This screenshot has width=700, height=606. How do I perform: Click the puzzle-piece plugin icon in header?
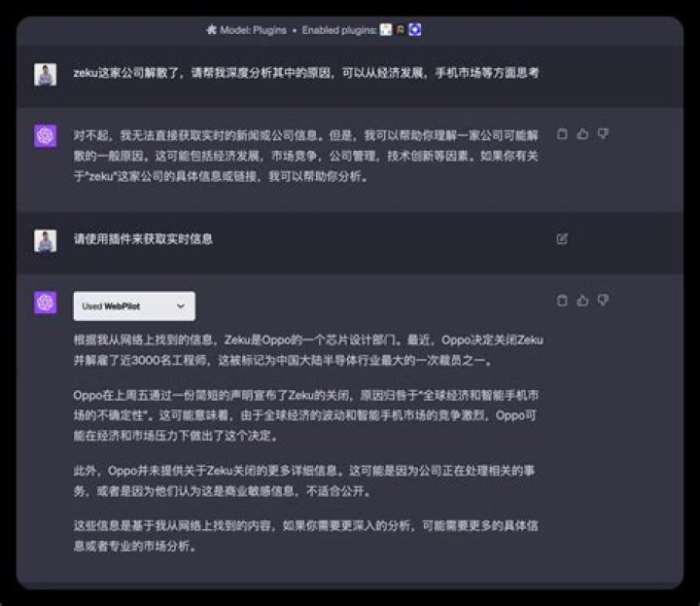[211, 30]
